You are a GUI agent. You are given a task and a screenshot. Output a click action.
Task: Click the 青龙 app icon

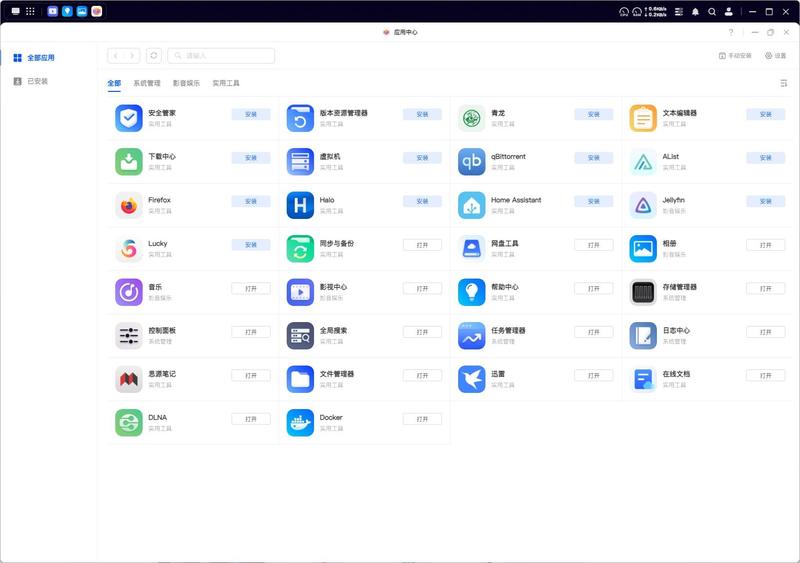coord(471,118)
